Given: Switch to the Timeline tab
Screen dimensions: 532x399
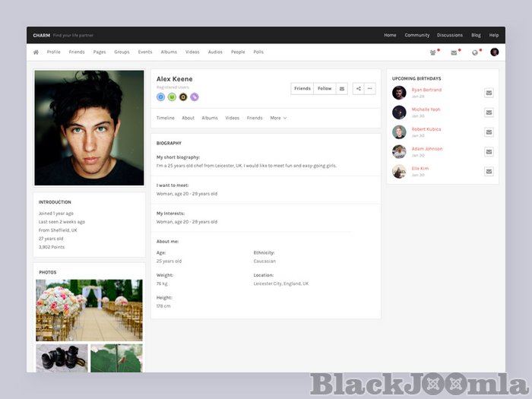Looking at the screenshot, I should (x=165, y=119).
